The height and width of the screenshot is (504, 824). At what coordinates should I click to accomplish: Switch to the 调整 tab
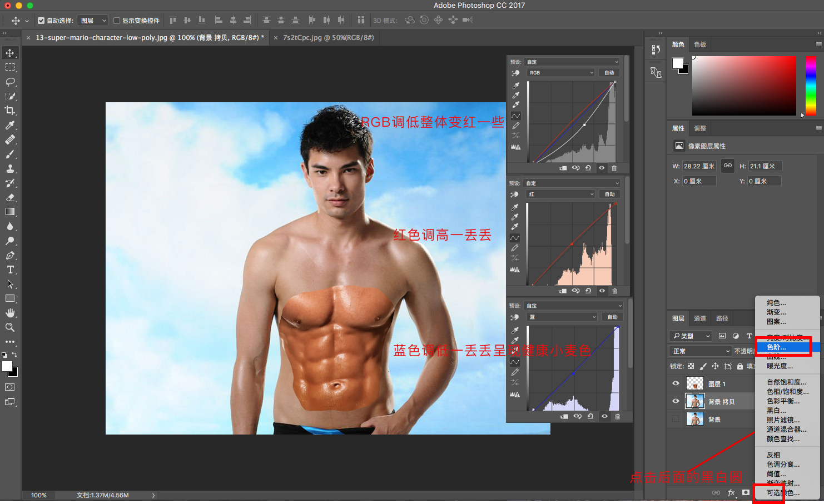pyautogui.click(x=700, y=128)
